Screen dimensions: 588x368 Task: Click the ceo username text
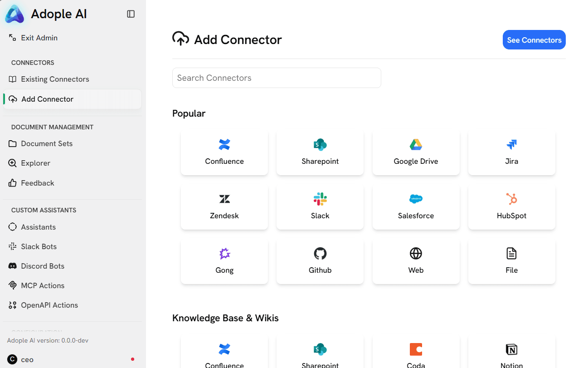[x=27, y=359]
